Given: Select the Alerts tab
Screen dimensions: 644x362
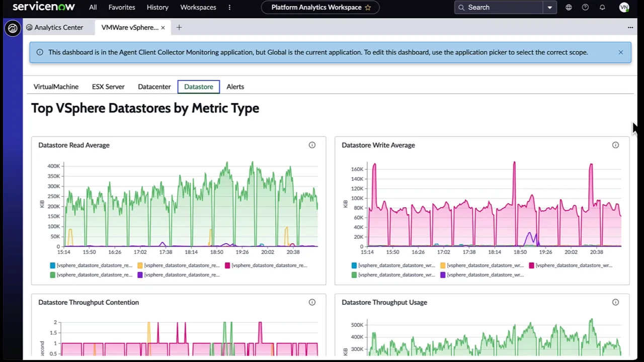Looking at the screenshot, I should (235, 86).
